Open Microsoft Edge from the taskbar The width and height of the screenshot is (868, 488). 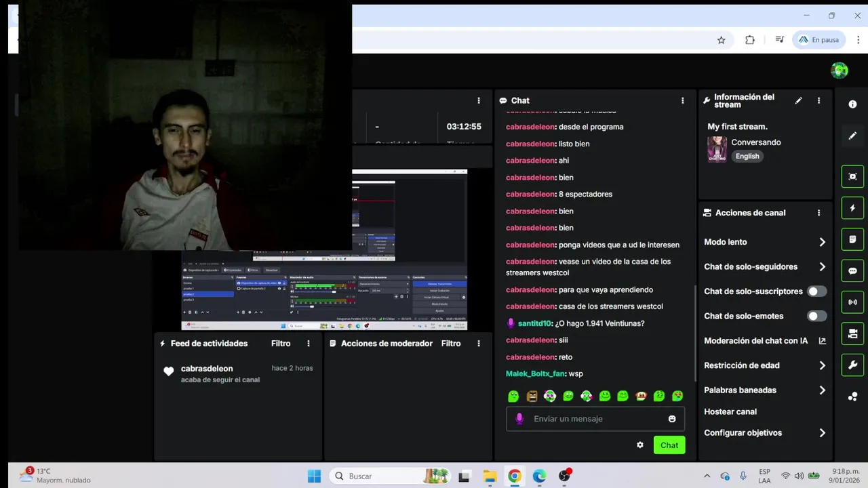(539, 476)
